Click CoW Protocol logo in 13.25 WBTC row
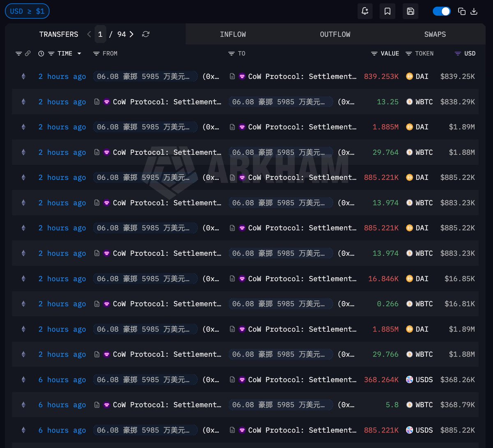Viewport: 493px width, 448px height. (x=107, y=102)
